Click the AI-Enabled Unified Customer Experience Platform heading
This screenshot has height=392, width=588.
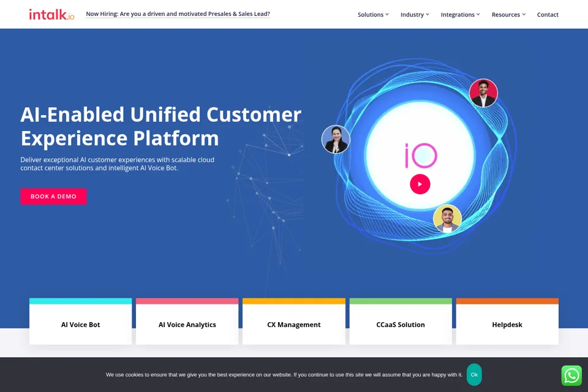pyautogui.click(x=161, y=126)
